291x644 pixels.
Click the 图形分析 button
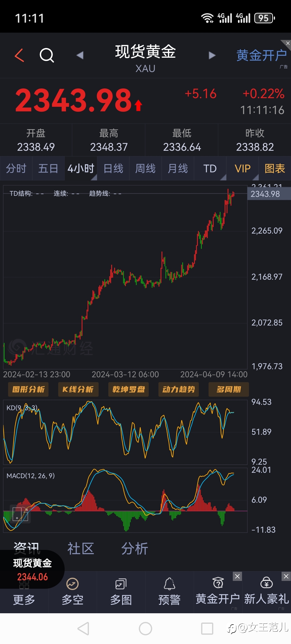[x=28, y=389]
